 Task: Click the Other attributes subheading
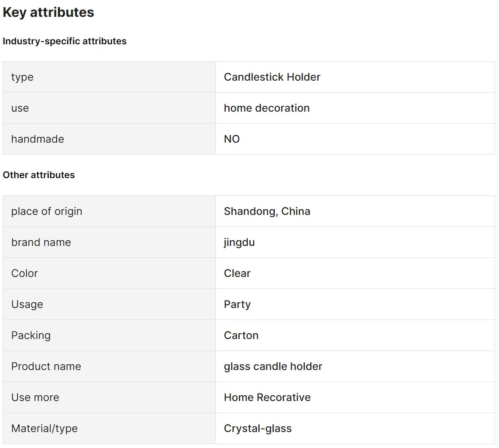(x=39, y=175)
